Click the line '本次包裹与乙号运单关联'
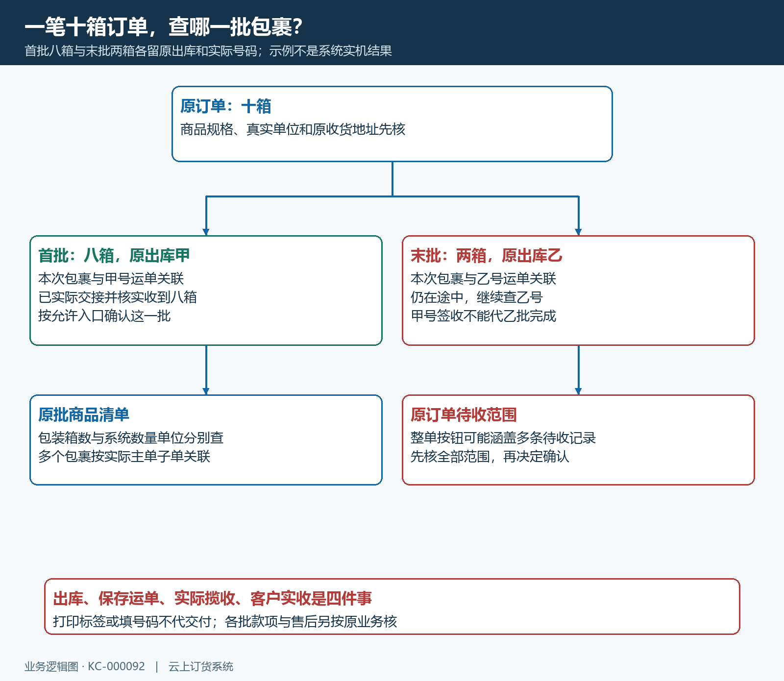 484,279
